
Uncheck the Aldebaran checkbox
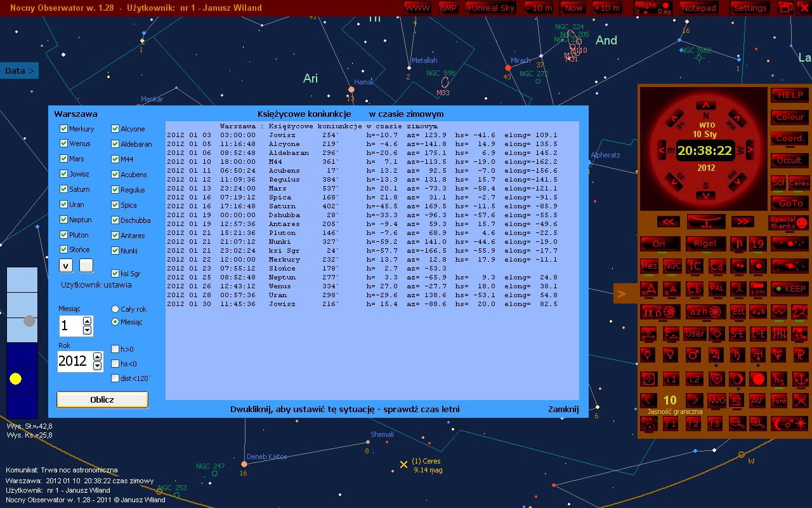tap(115, 144)
